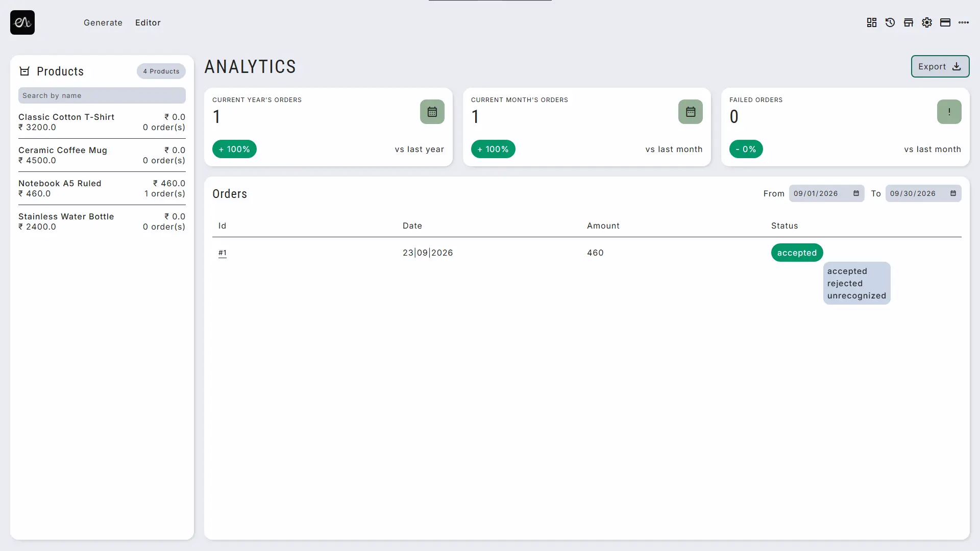Select Ceramic Coffee Mug product
The height and width of the screenshot is (551, 980).
click(x=102, y=155)
